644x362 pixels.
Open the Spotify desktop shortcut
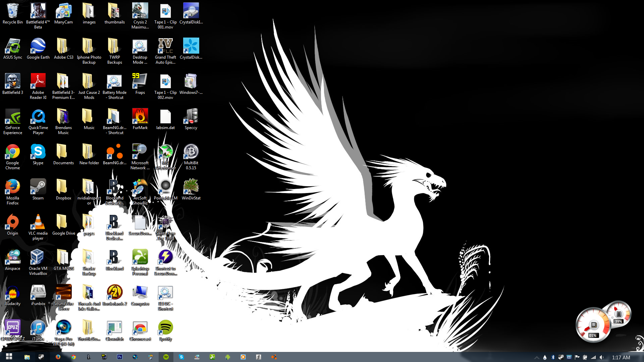click(165, 327)
